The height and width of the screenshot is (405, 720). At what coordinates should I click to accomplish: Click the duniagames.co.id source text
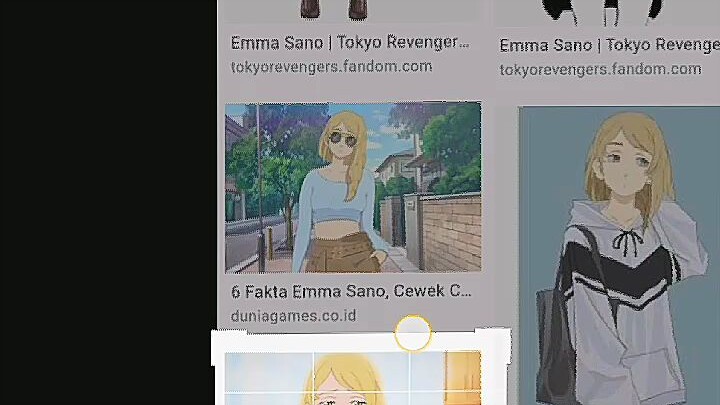293,316
